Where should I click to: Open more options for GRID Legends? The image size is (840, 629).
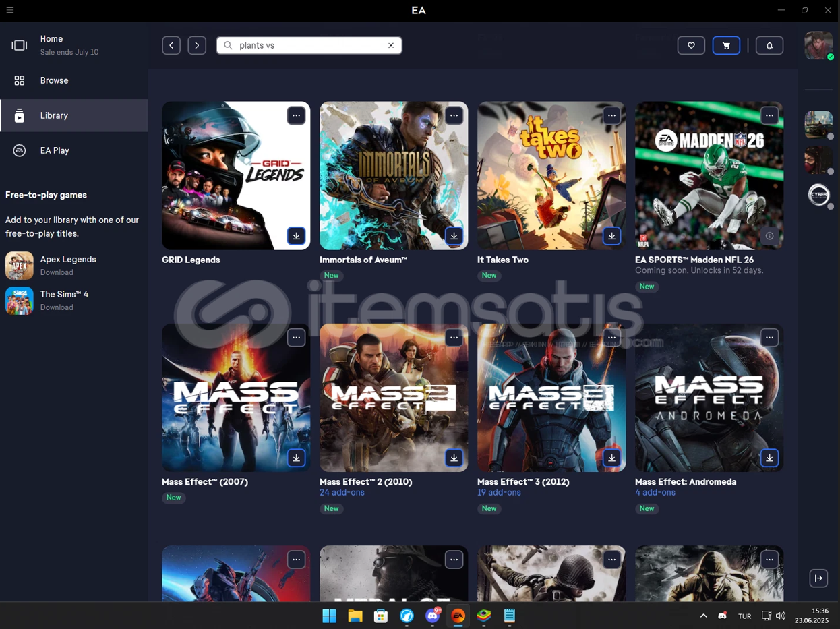[297, 115]
